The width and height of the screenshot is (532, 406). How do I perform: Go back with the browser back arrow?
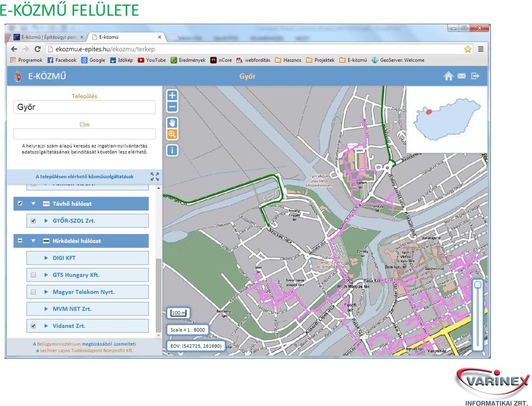[14, 49]
